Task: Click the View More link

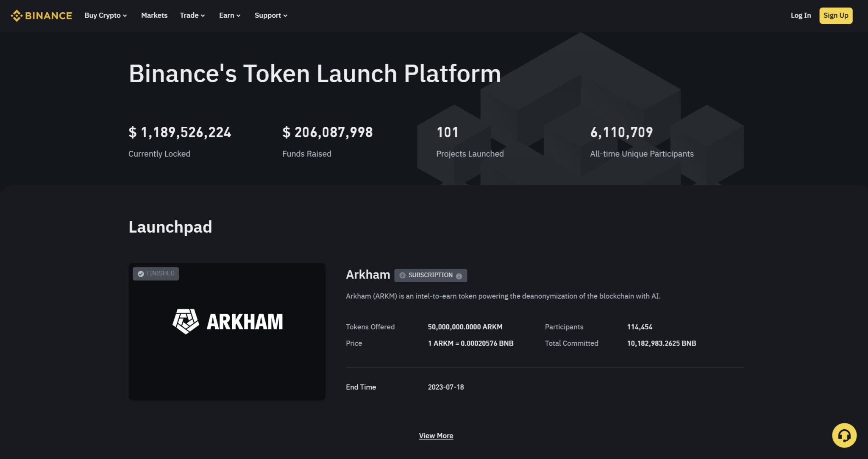Action: click(x=436, y=435)
